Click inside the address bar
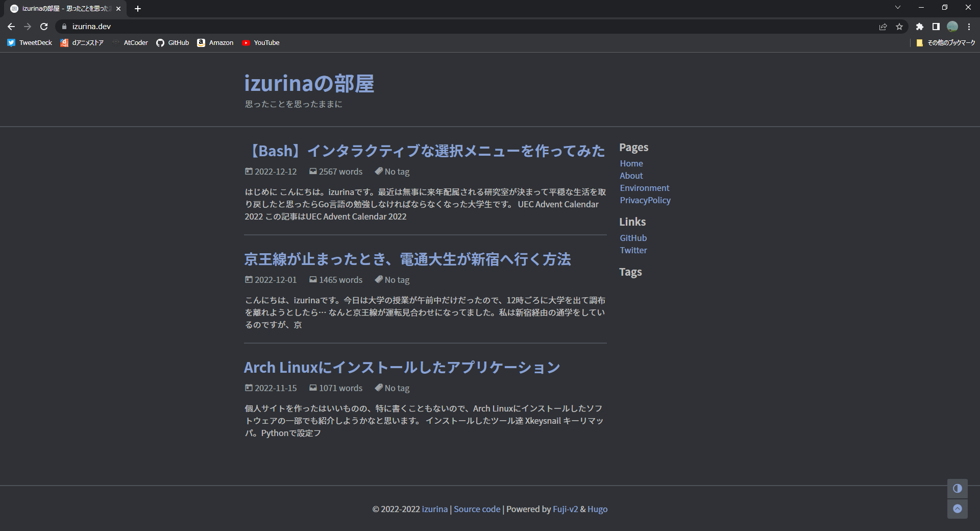 (204, 27)
